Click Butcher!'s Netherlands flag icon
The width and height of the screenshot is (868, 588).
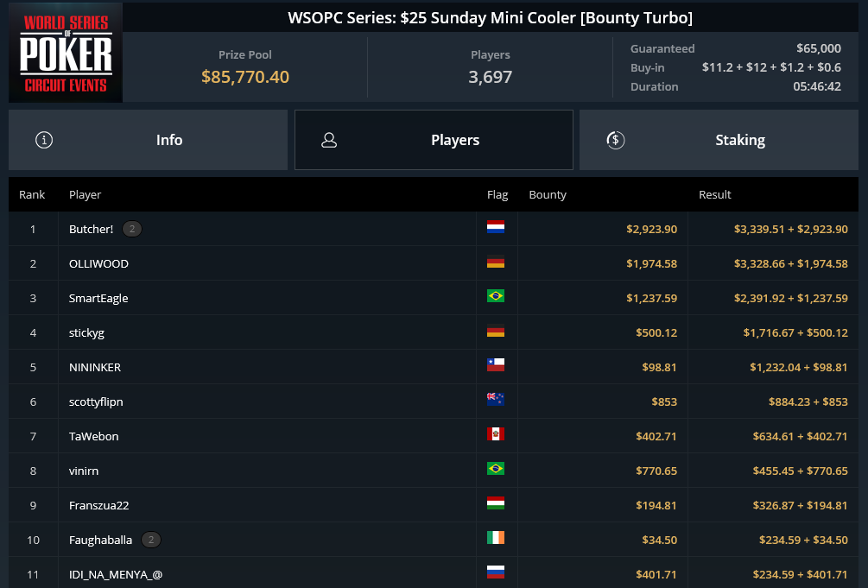click(x=496, y=227)
